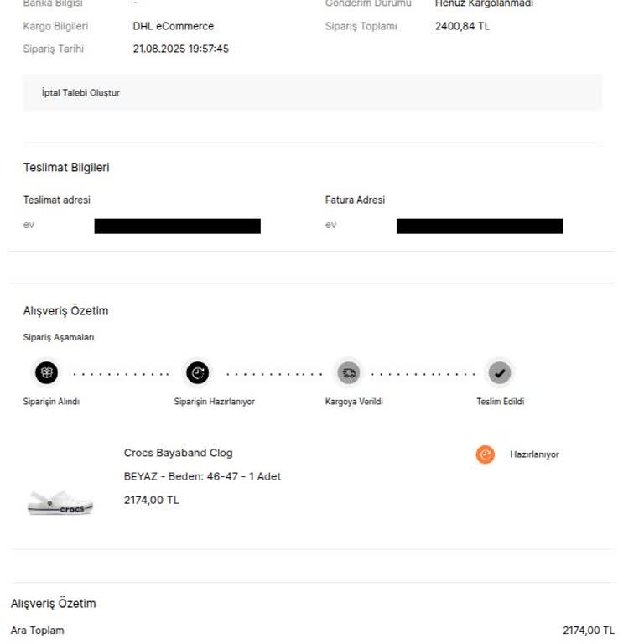Click the 'Teslim Edildi' checkmark icon
The height and width of the screenshot is (644, 644).
tap(500, 372)
